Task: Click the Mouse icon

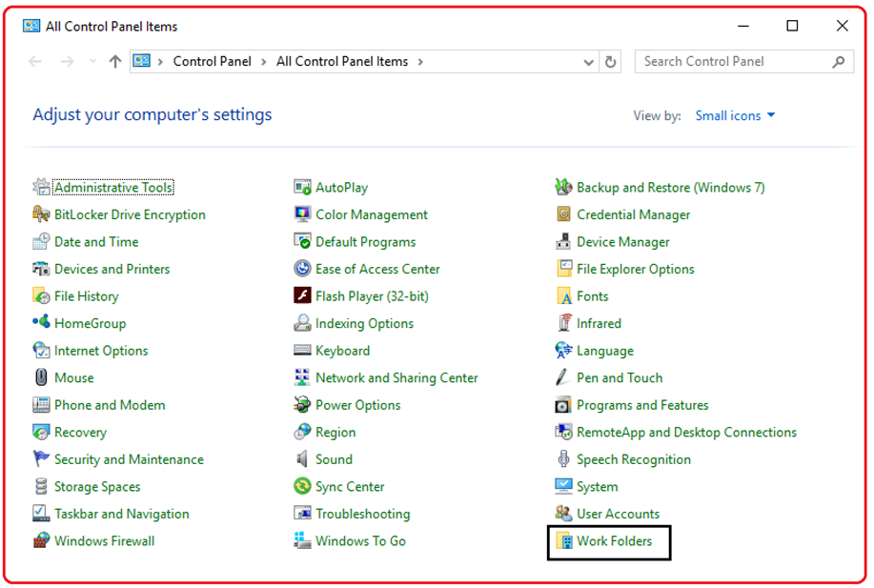Action: [41, 378]
